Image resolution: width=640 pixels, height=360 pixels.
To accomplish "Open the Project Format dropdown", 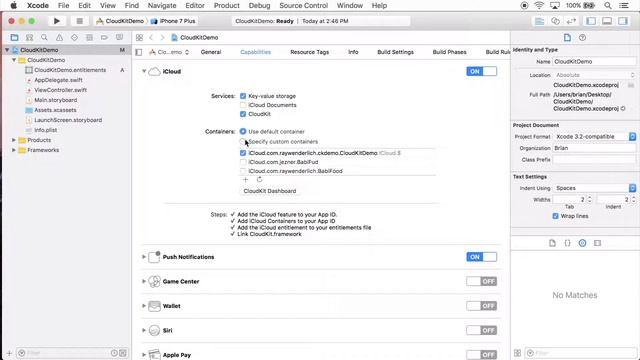I will pos(595,136).
